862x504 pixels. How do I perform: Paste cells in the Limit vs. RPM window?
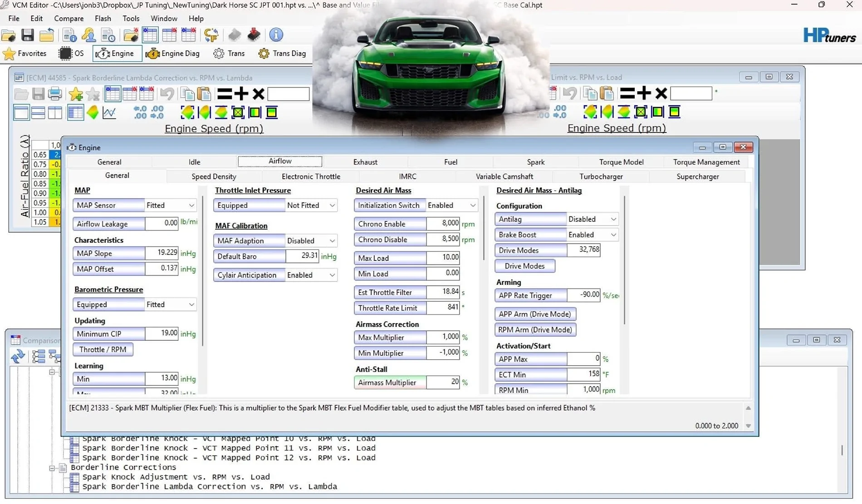coord(607,93)
